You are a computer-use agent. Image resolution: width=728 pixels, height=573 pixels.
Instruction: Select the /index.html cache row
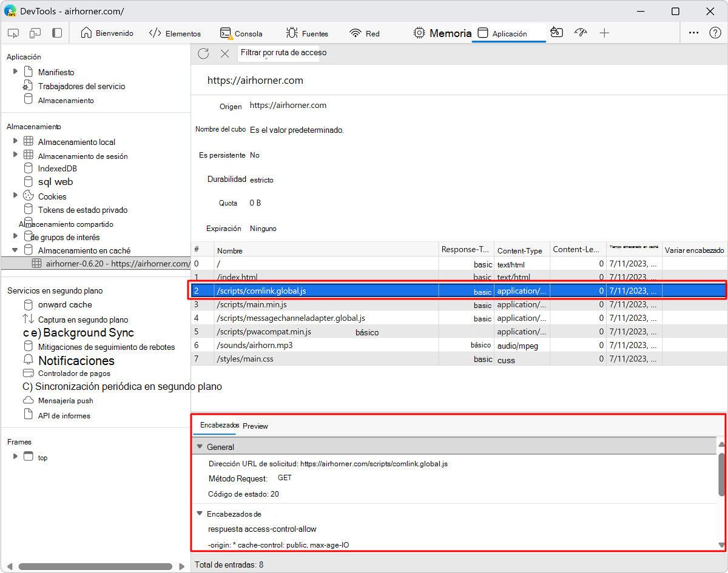(458, 276)
